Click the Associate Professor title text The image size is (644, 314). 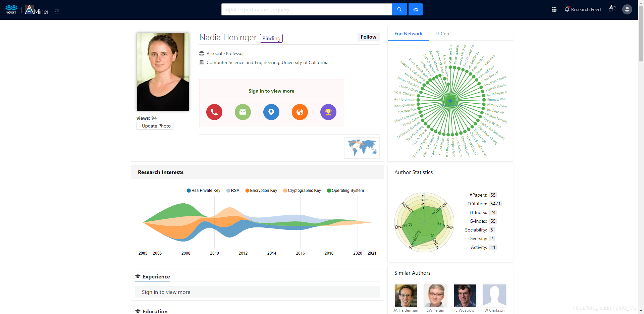(225, 54)
